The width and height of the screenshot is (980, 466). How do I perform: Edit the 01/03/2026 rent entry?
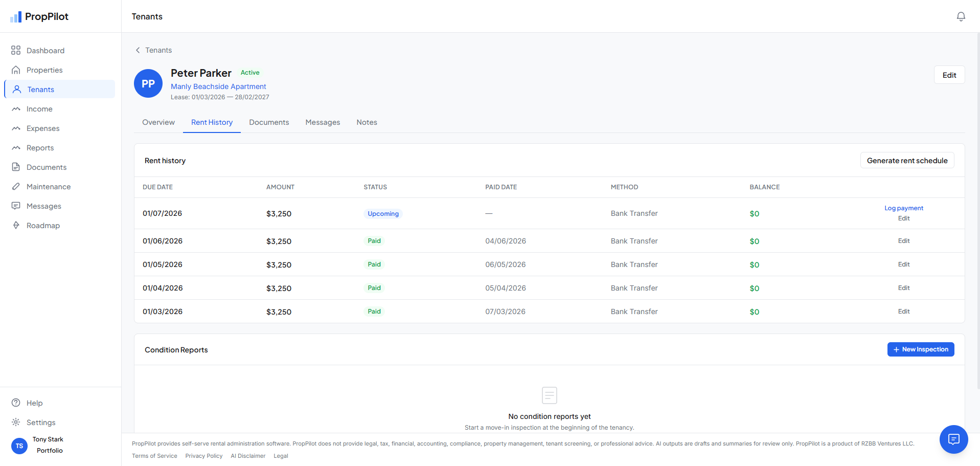pyautogui.click(x=904, y=312)
